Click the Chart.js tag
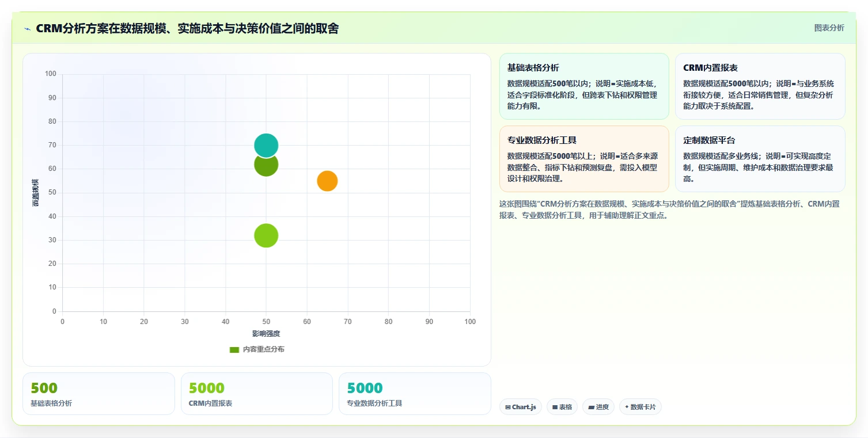The image size is (868, 438). 521,407
